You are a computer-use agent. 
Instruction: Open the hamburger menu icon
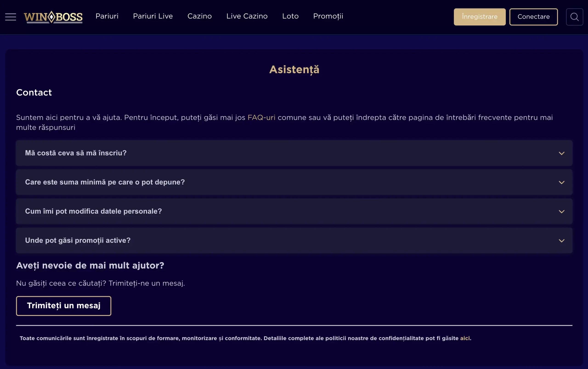tap(11, 17)
